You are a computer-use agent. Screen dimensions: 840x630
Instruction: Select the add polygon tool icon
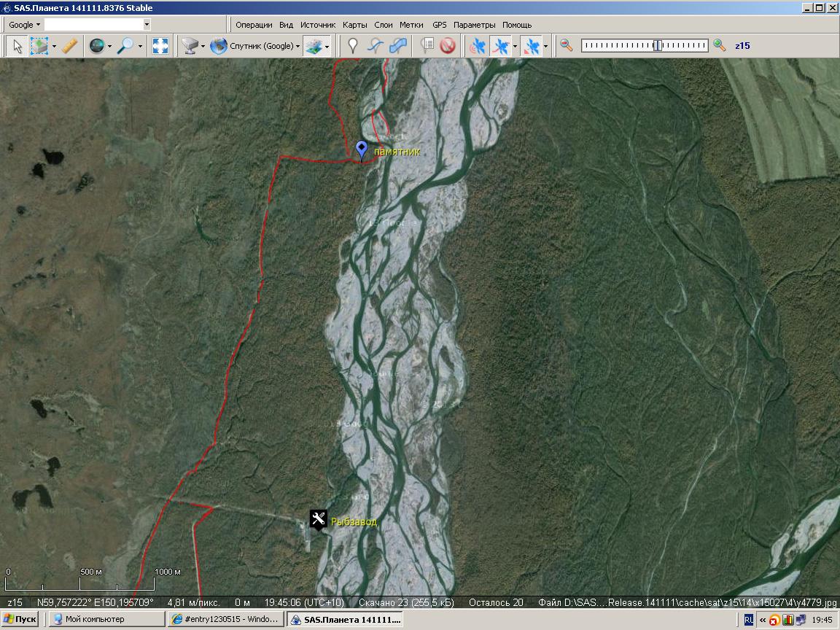pyautogui.click(x=398, y=46)
